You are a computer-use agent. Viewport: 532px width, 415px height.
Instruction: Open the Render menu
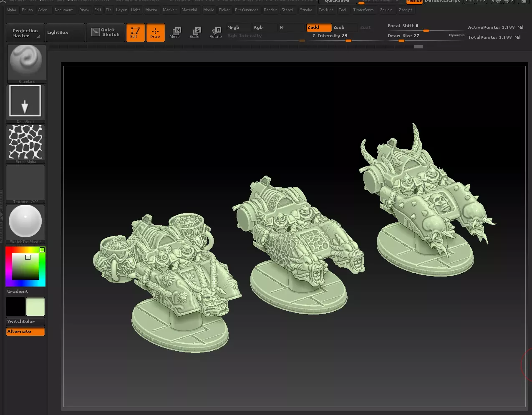(270, 10)
